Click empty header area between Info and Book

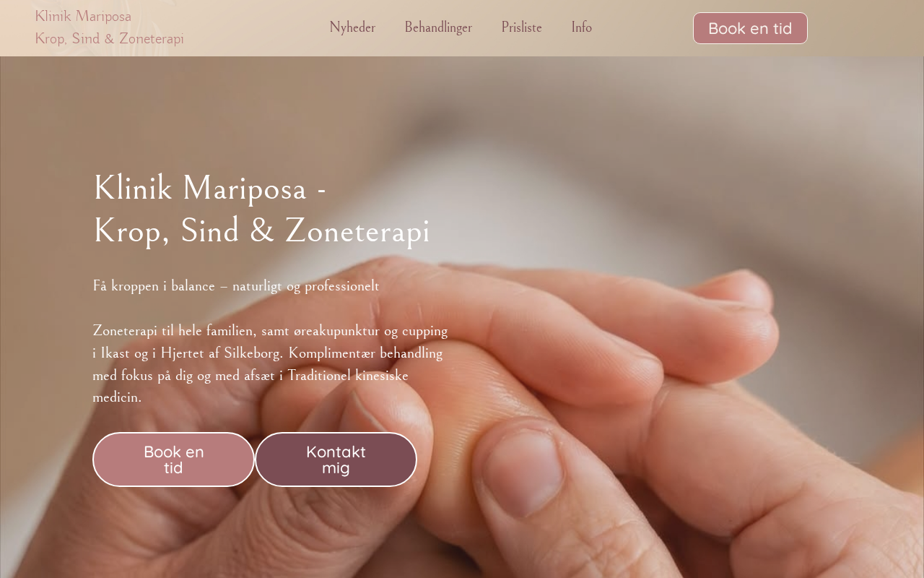click(642, 28)
